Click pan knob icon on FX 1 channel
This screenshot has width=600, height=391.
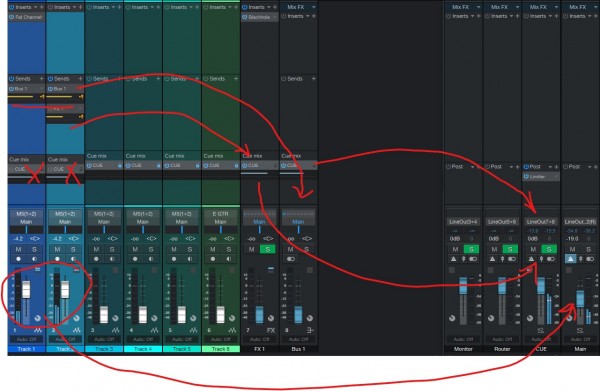click(x=271, y=318)
